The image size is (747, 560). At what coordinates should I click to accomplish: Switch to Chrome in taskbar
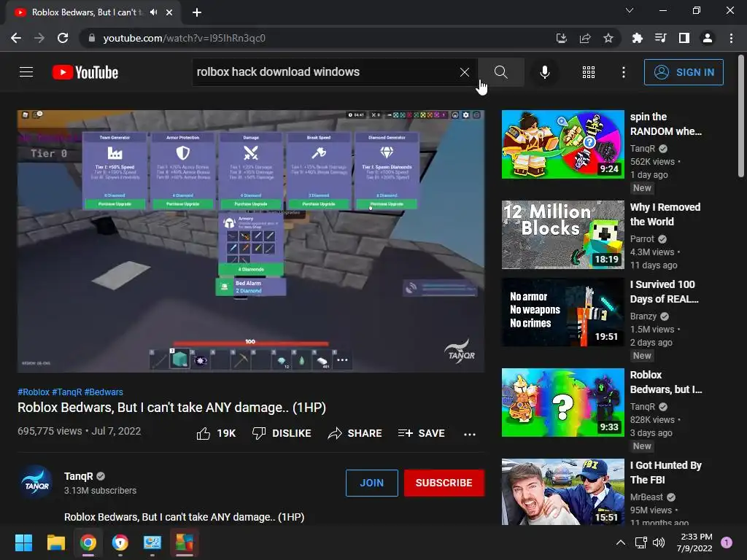pos(88,542)
